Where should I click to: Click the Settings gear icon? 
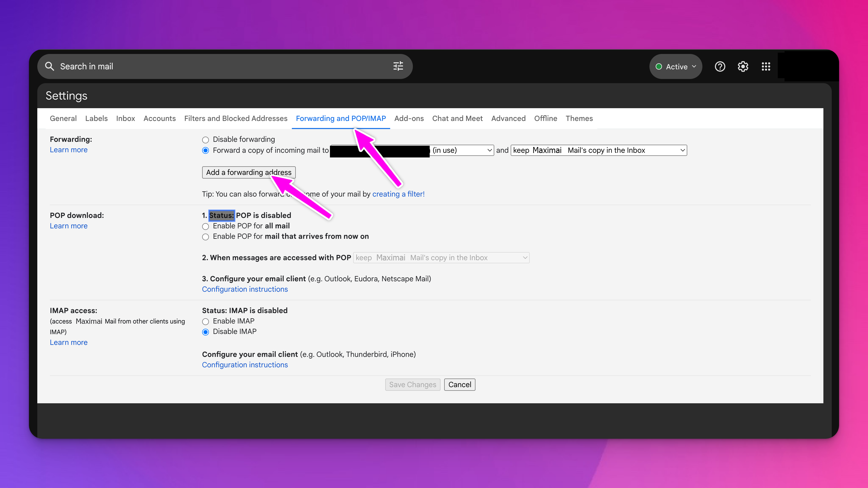[743, 67]
